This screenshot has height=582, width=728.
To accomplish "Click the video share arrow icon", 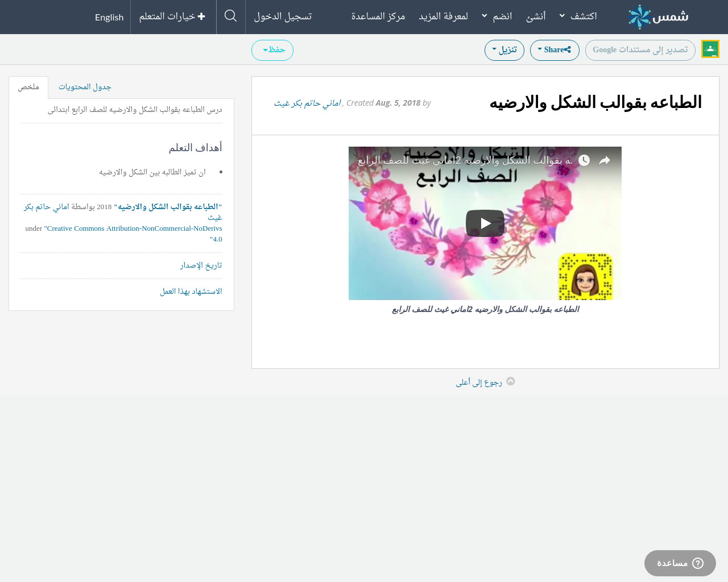I will 605,160.
